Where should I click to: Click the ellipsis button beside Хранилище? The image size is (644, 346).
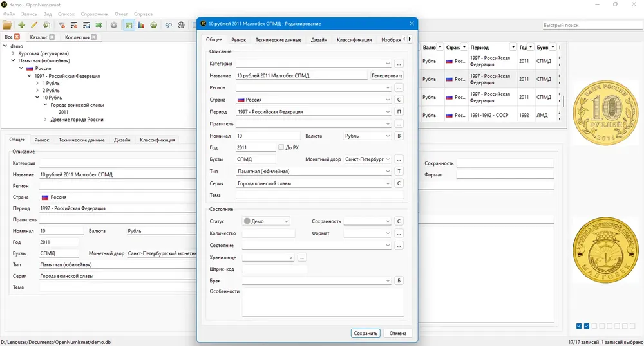(302, 257)
